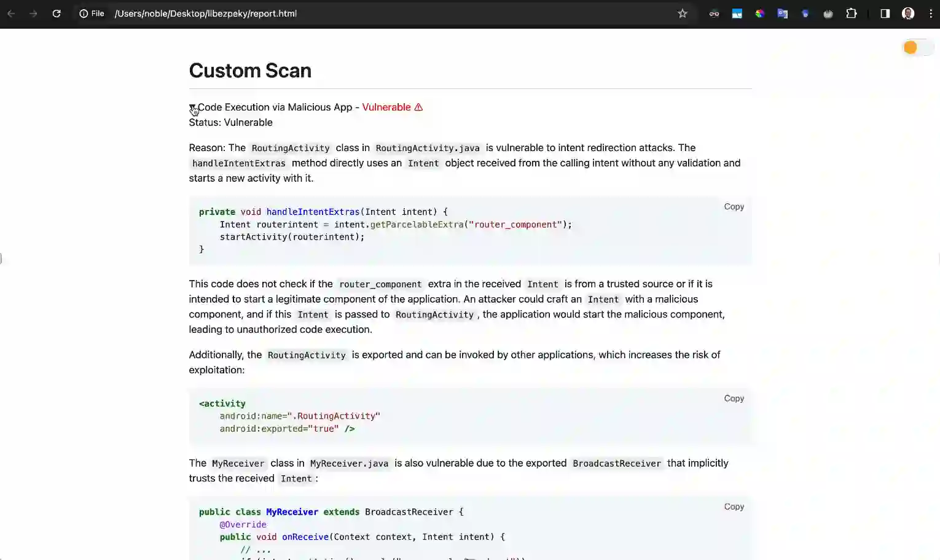940x560 pixels.
Task: Copy the MyReceiver class code block
Action: click(734, 507)
